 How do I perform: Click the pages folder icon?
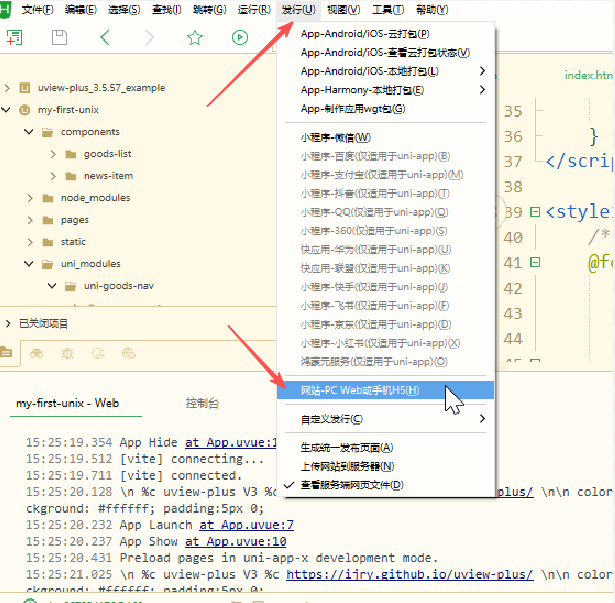[x=47, y=220]
